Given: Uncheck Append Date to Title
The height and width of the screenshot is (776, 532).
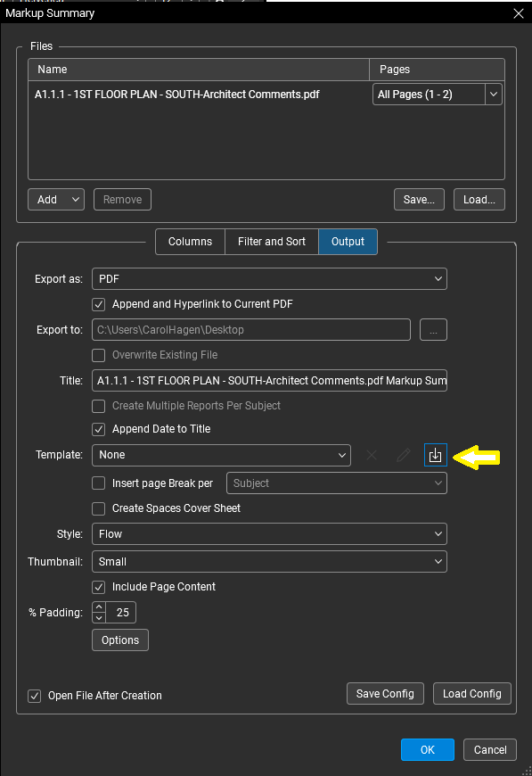Looking at the screenshot, I should click(98, 429).
